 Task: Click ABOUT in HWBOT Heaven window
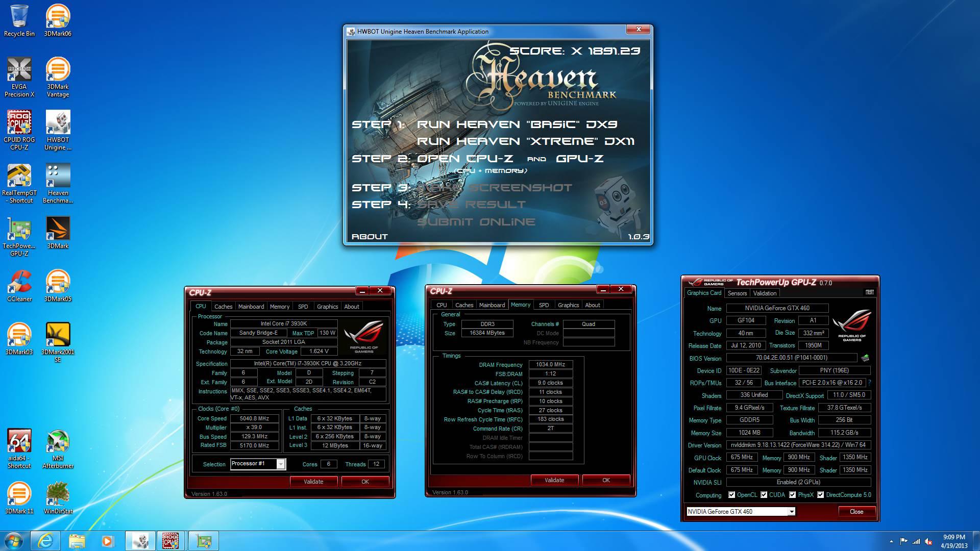(x=370, y=237)
